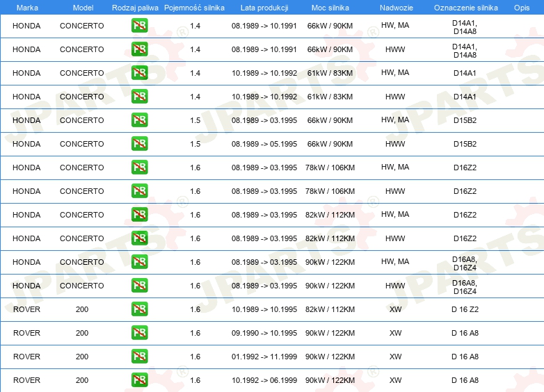Click the Rodzaj paliwa column header

click(135, 8)
